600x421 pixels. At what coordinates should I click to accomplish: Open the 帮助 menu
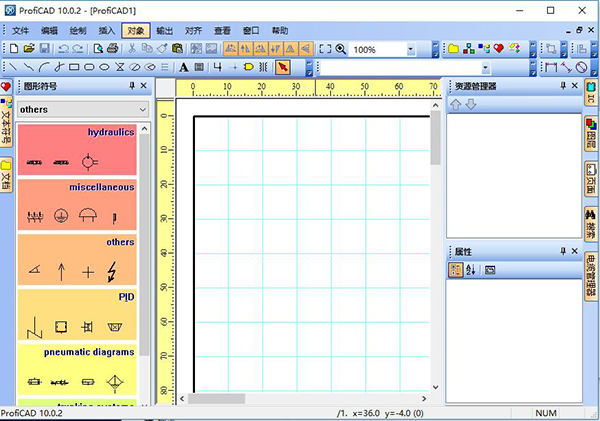point(280,31)
